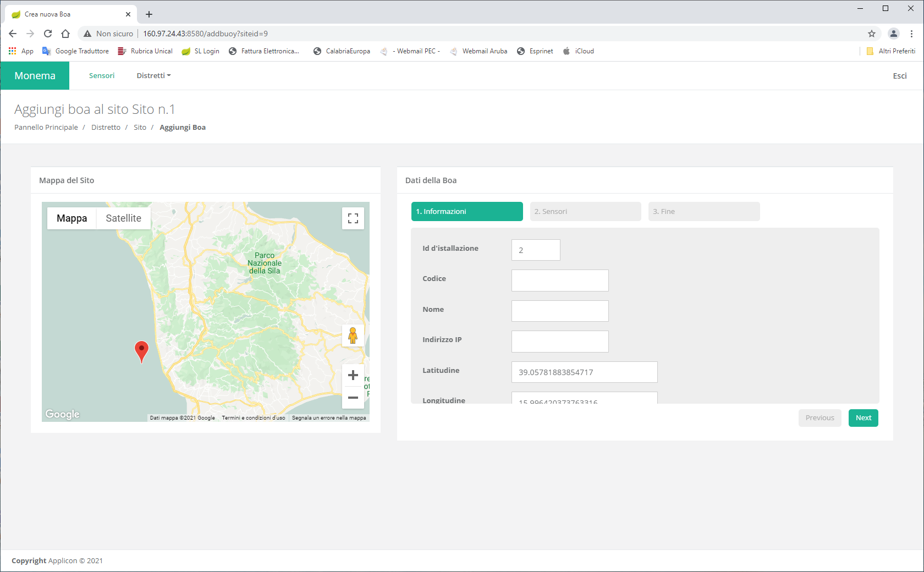The width and height of the screenshot is (924, 572).
Task: Select the Mappa map type
Action: (x=71, y=218)
